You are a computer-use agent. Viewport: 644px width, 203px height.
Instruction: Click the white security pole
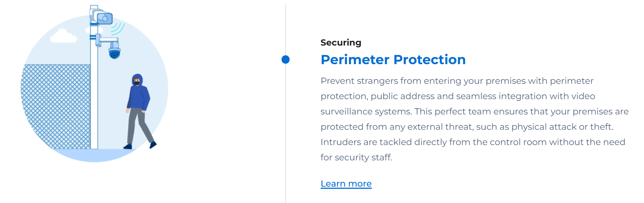pyautogui.click(x=94, y=87)
